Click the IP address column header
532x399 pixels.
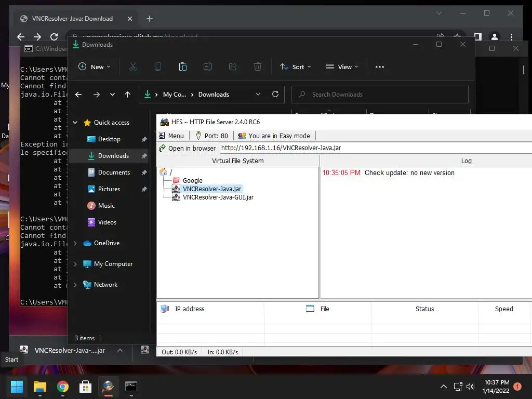point(210,309)
